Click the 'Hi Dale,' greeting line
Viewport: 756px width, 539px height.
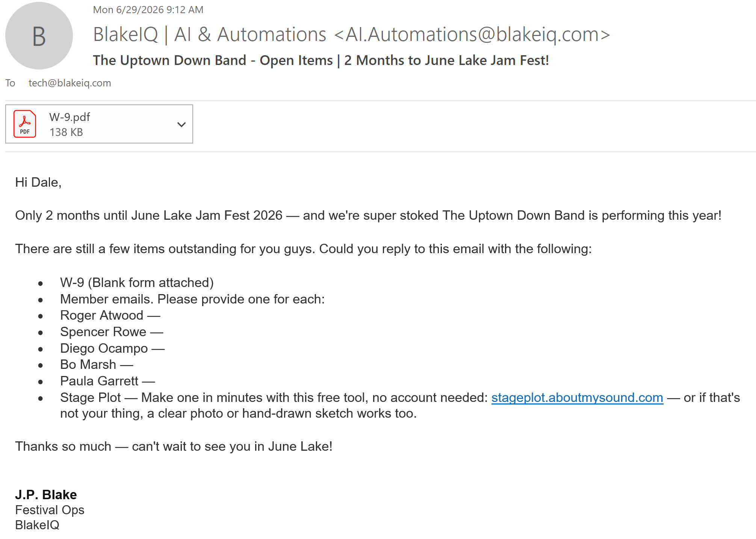(38, 182)
